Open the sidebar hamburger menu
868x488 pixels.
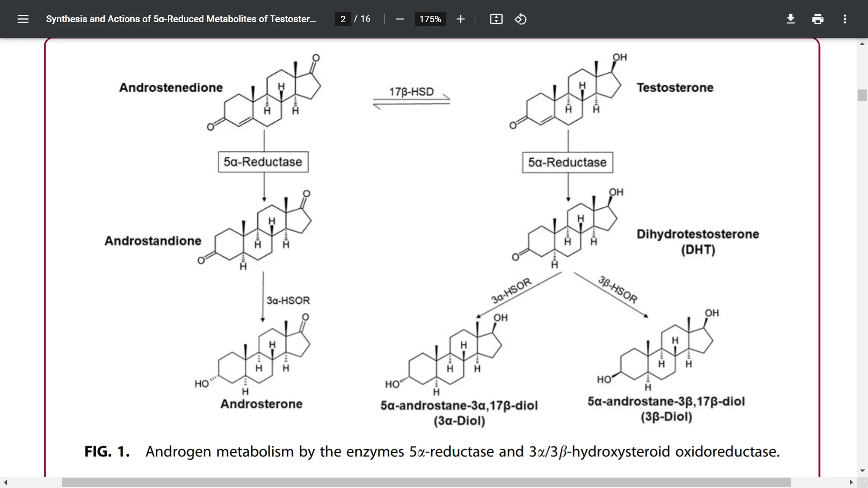click(x=23, y=19)
